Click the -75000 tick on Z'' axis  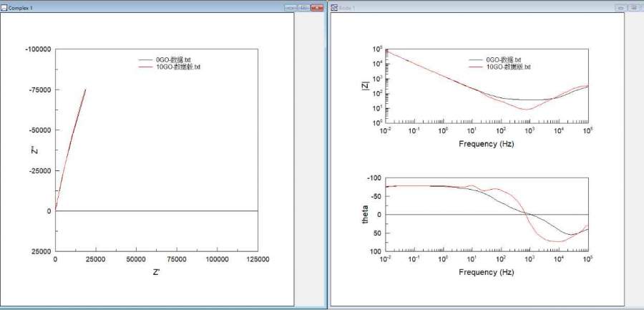(x=40, y=89)
